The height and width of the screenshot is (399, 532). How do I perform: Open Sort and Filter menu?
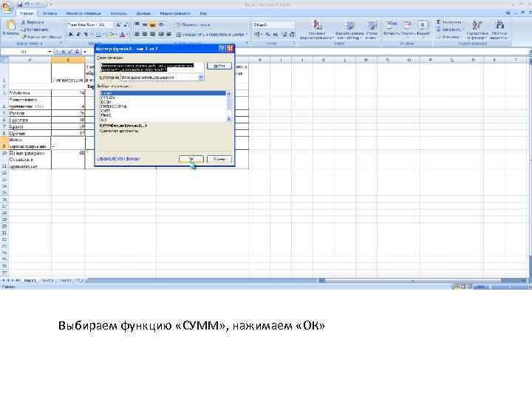[477, 30]
